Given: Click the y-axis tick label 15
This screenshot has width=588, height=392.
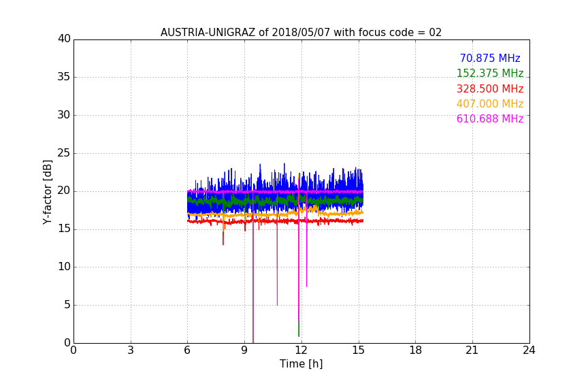Looking at the screenshot, I should click(x=64, y=229).
